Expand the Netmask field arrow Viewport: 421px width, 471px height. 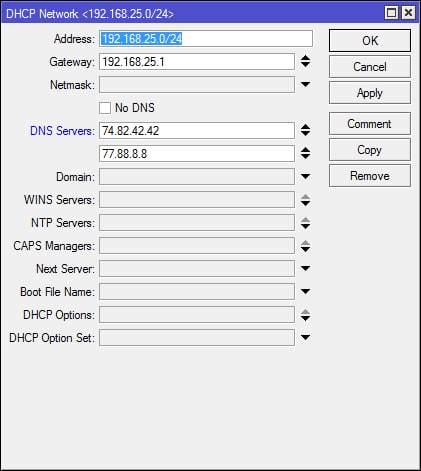tap(305, 85)
